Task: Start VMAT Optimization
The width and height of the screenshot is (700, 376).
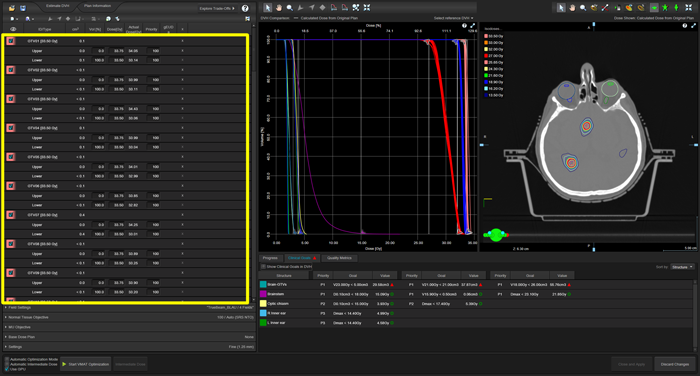Action: (x=85, y=364)
